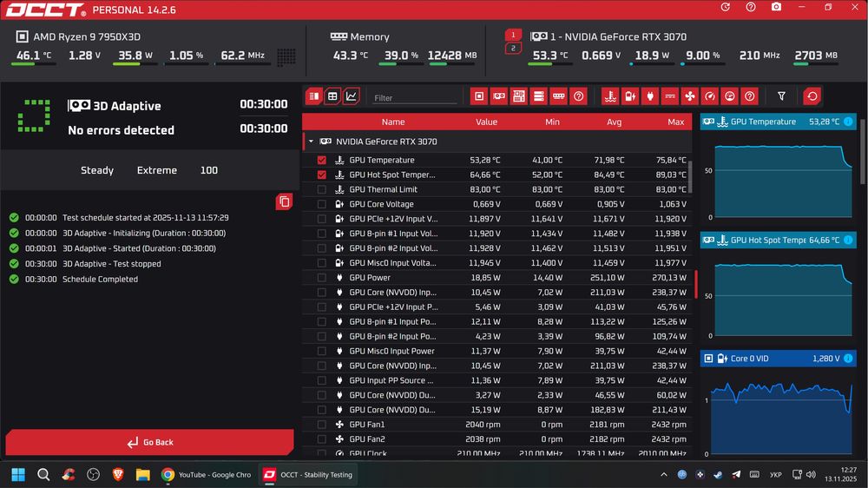Click the graphs panel scrollbar

(x=863, y=151)
